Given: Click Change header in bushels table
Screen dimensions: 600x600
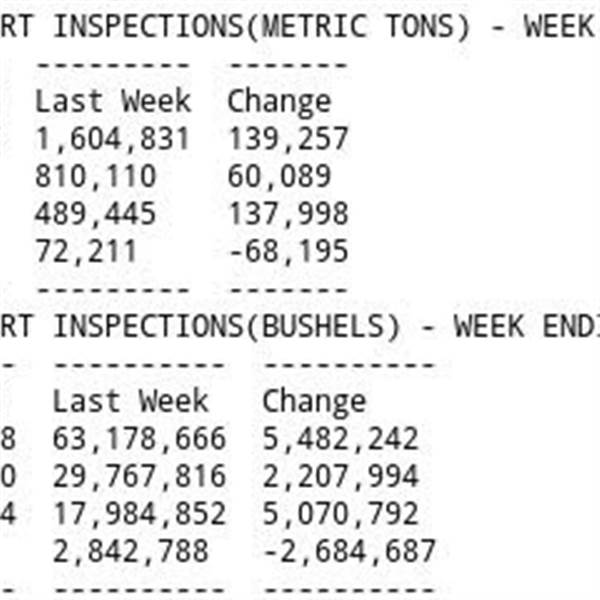Looking at the screenshot, I should pos(314,401).
